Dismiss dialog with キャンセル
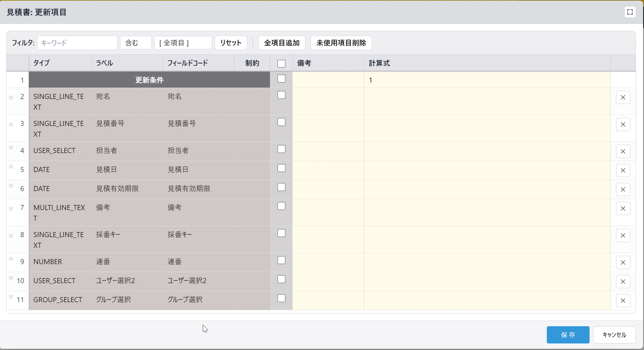644x350 pixels. (614, 335)
